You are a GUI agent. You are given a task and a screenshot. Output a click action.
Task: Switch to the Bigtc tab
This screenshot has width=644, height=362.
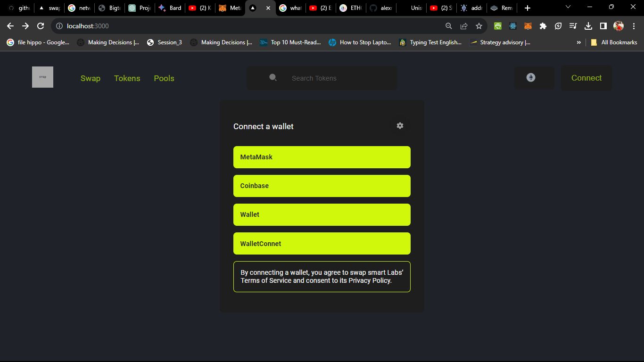click(109, 8)
